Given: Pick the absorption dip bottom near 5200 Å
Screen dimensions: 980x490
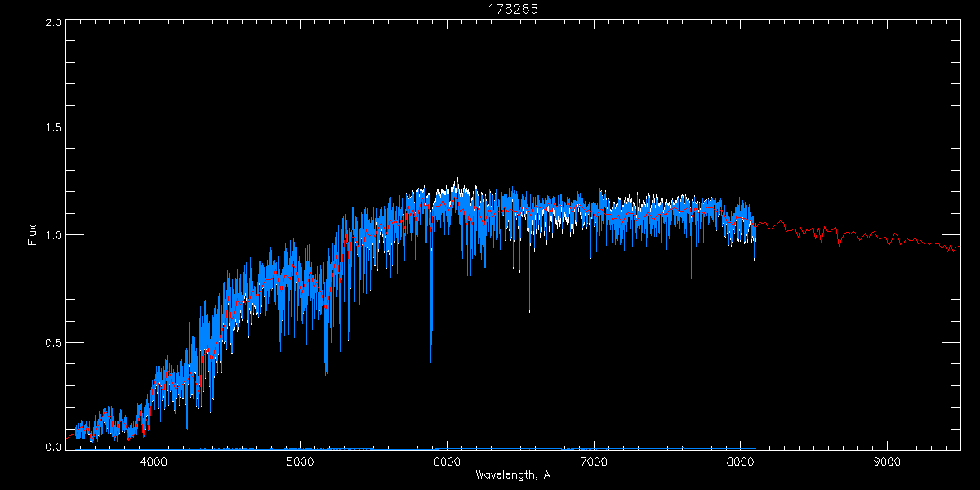Looking at the screenshot, I should 327,376.
